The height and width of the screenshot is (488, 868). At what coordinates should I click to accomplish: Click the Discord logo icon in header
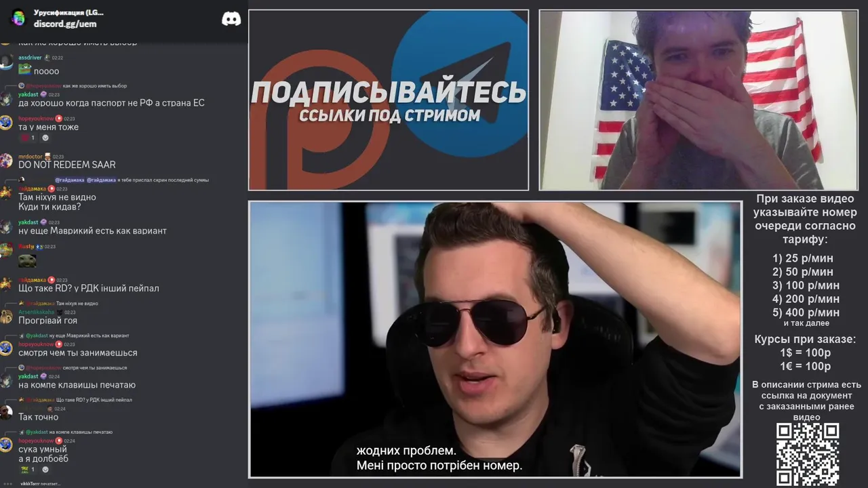[x=231, y=19]
